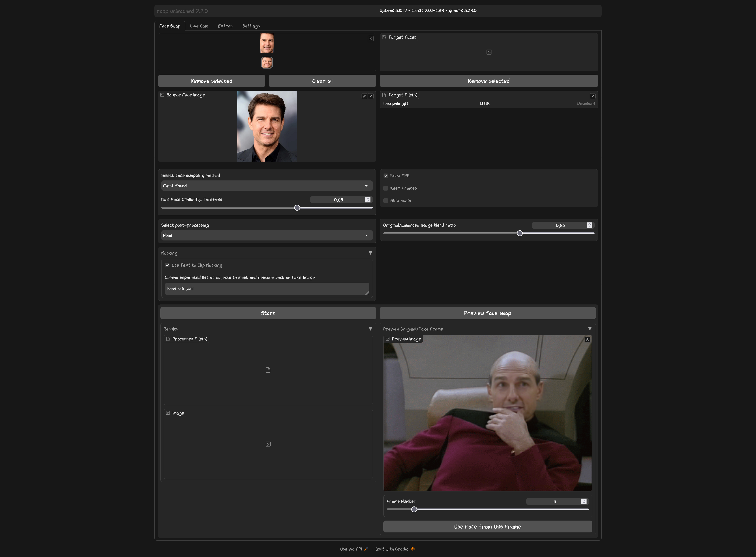The width and height of the screenshot is (756, 557).
Task: Open the Settings tab
Action: click(251, 26)
